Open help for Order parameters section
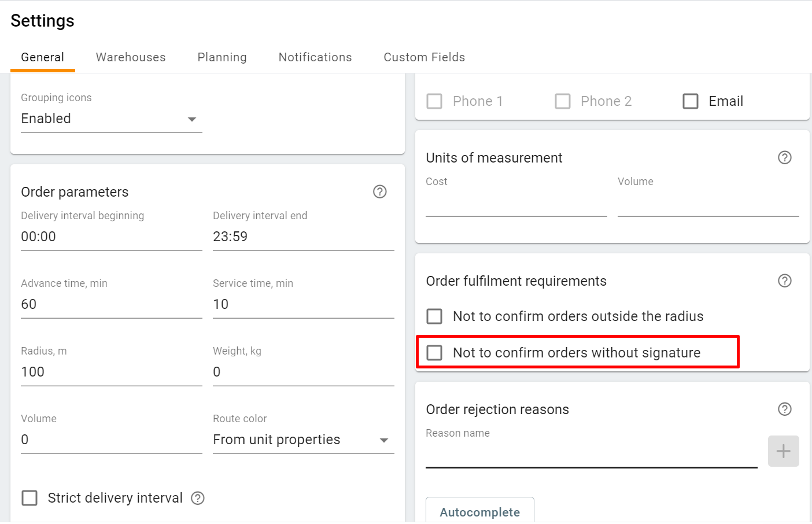This screenshot has height=524, width=812. click(x=379, y=192)
